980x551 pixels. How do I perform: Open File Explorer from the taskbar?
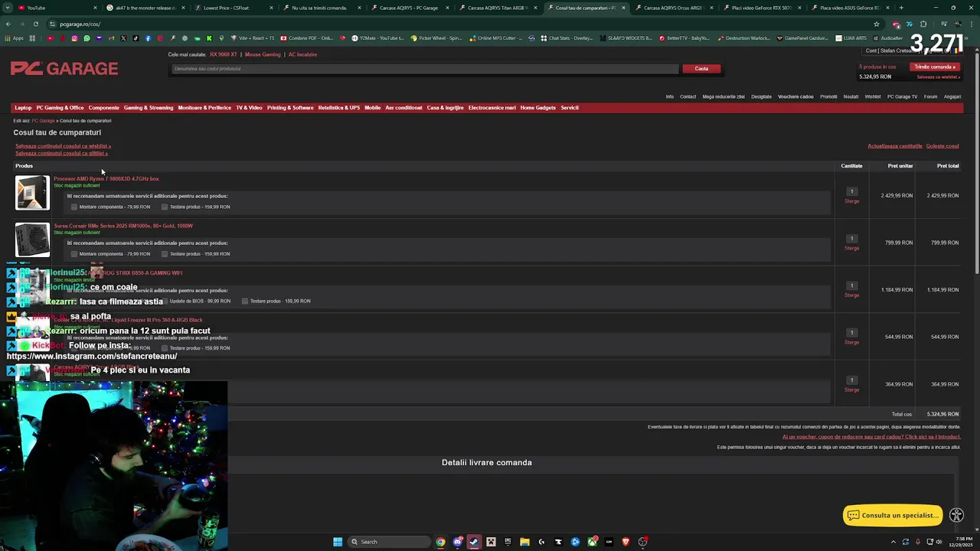524,542
